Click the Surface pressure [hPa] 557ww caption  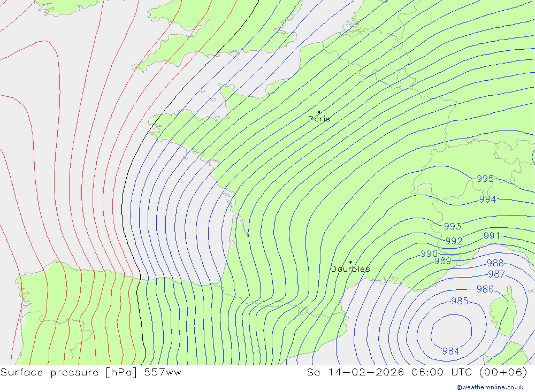[91, 372]
